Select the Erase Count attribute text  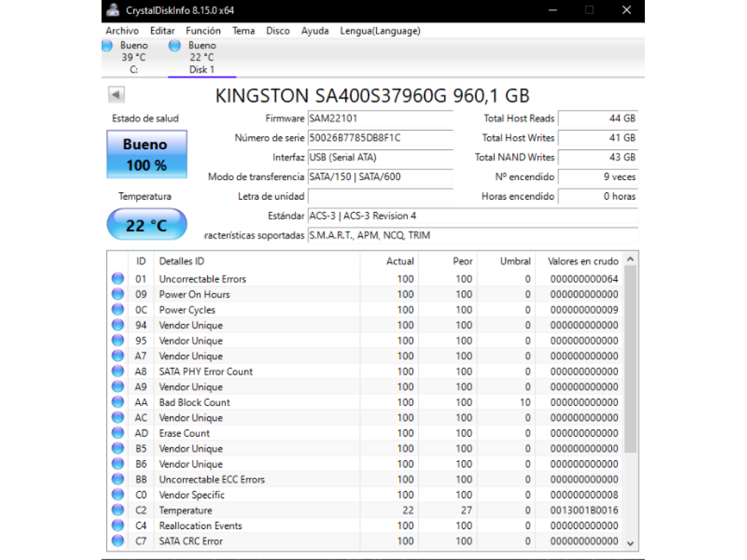pyautogui.click(x=184, y=433)
